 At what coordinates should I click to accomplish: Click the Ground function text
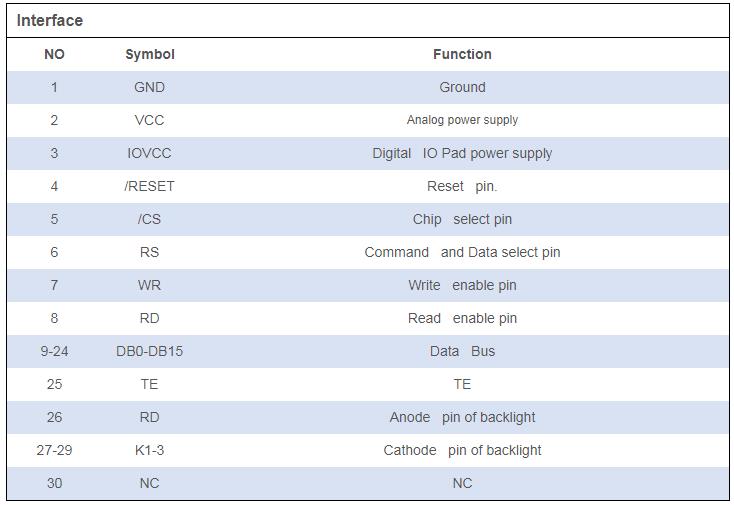(462, 88)
